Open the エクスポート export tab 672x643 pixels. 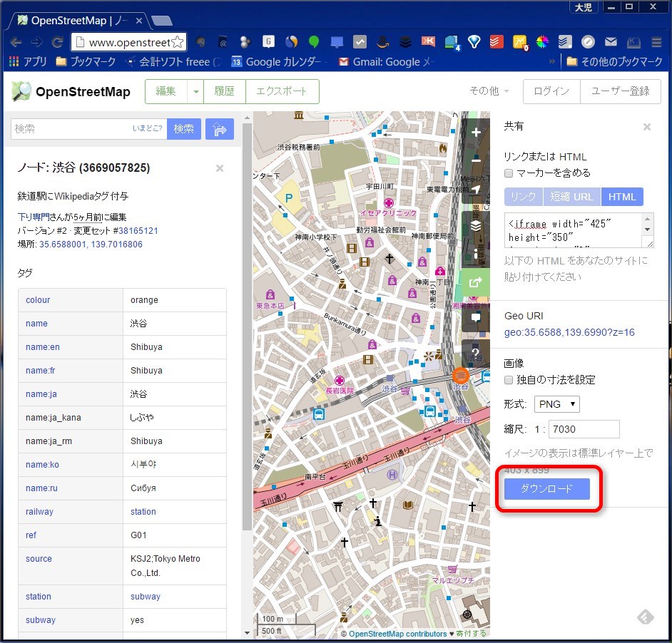point(282,91)
